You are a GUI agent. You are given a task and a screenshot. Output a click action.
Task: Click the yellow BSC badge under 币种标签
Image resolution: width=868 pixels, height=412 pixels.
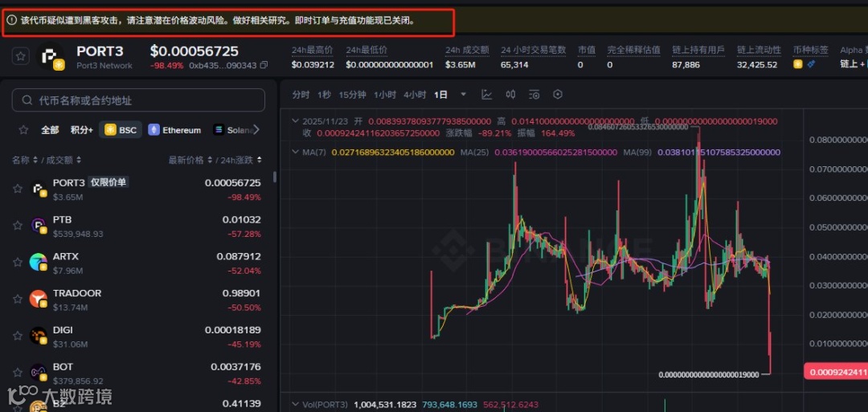pos(798,64)
